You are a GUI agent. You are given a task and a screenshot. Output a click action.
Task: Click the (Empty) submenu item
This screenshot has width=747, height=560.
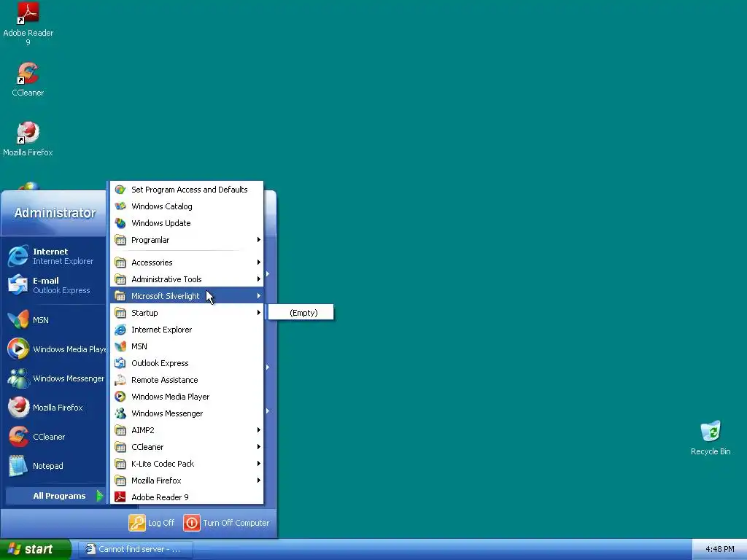coord(301,312)
